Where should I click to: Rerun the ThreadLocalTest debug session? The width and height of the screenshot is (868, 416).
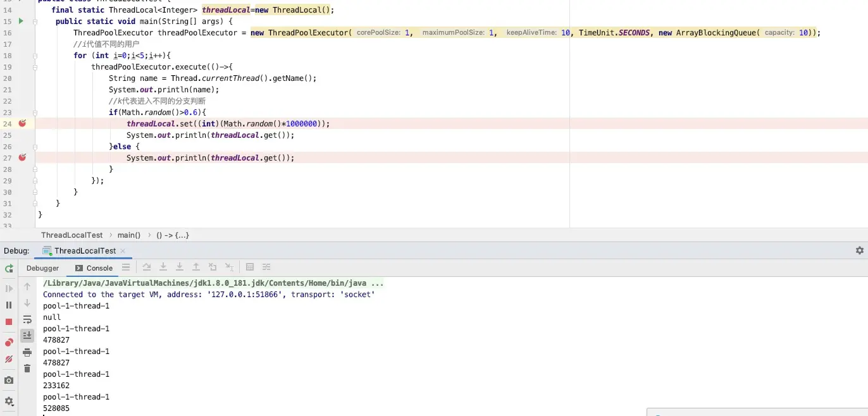coord(9,269)
